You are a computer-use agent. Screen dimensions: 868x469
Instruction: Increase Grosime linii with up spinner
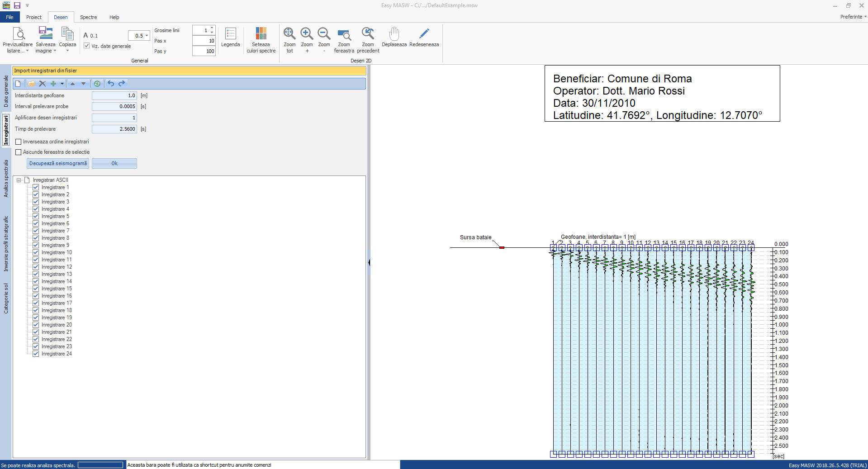(212, 28)
